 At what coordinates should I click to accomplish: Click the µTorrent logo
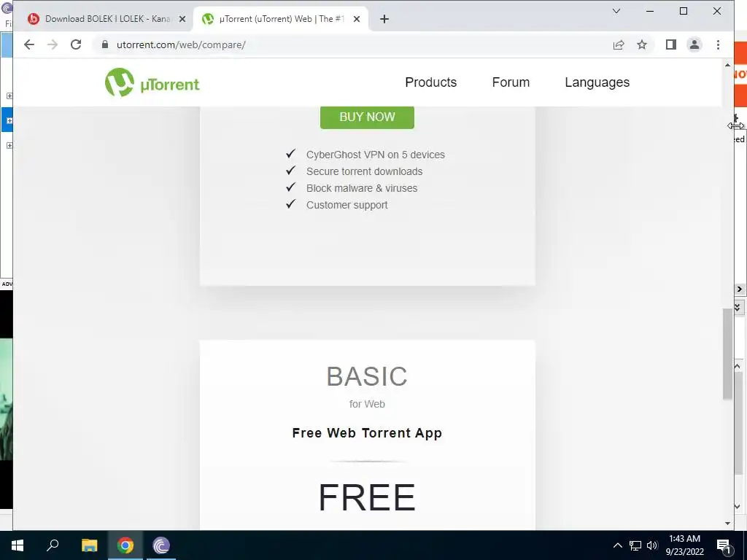[152, 82]
